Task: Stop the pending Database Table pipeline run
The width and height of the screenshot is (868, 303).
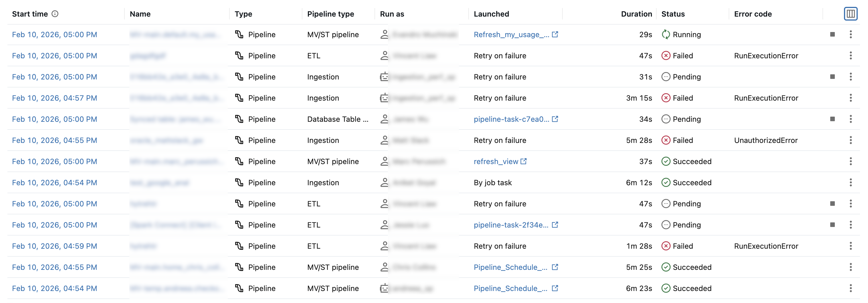Action: (x=832, y=119)
